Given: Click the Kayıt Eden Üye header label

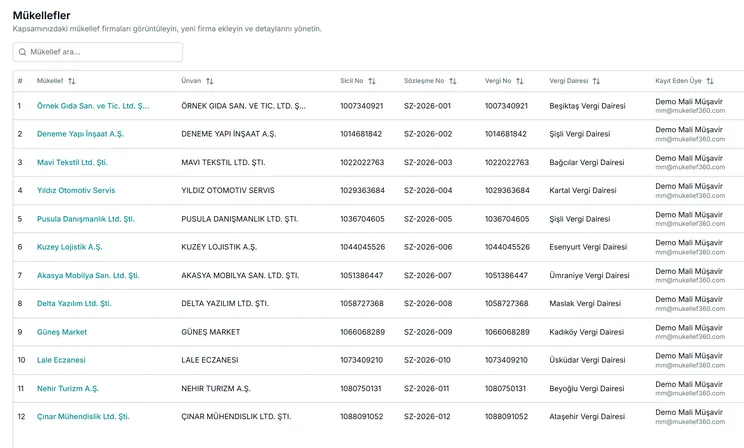Looking at the screenshot, I should [679, 81].
